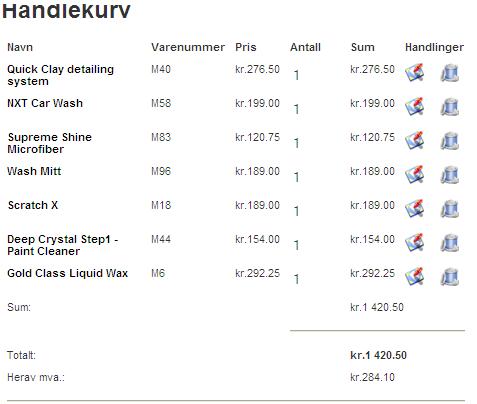Click the Scratch X product name
The height and width of the screenshot is (404, 477).
33,205
